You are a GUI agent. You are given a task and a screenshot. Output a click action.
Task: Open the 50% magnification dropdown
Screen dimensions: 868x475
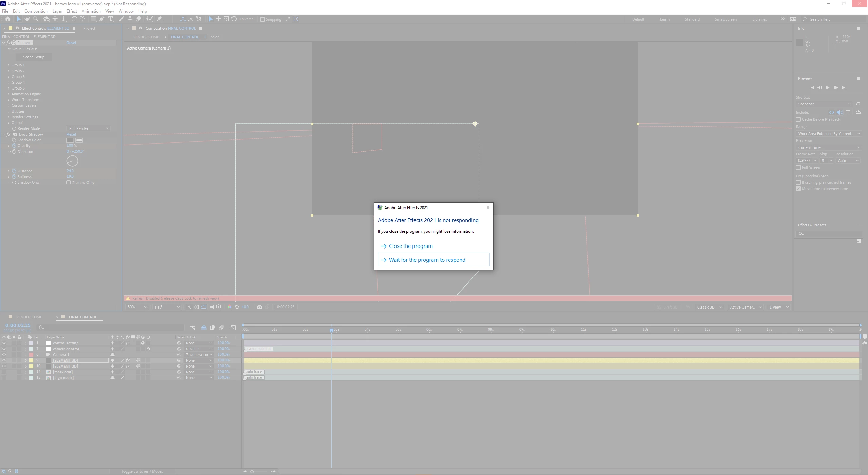(x=137, y=307)
